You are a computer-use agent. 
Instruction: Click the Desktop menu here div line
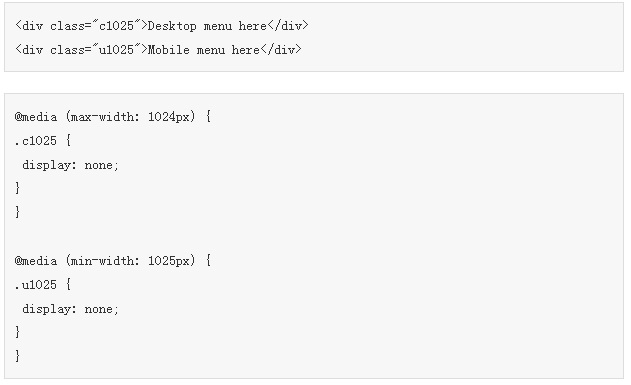pos(162,26)
